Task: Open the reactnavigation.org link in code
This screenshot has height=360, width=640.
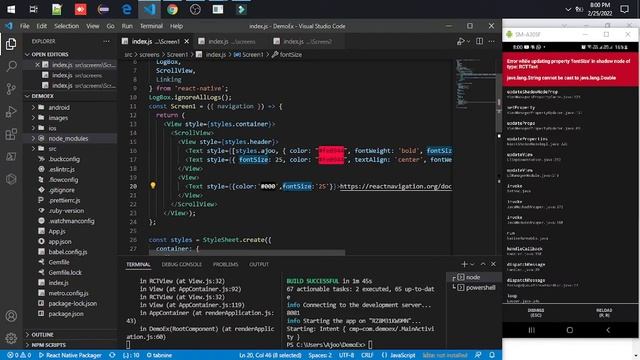Action: point(396,186)
